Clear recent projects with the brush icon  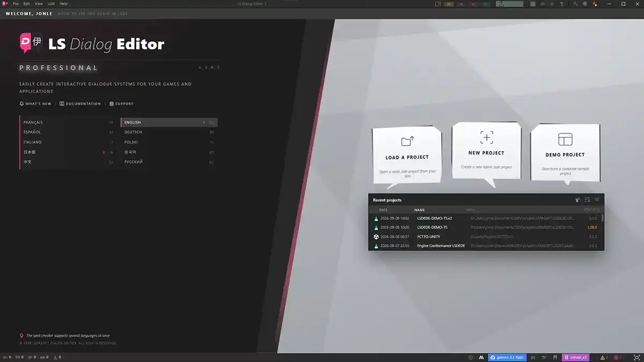coord(577,200)
